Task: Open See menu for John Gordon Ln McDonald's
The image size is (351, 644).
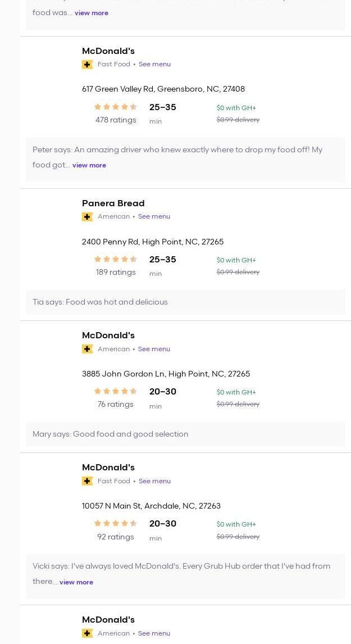Action: (154, 349)
